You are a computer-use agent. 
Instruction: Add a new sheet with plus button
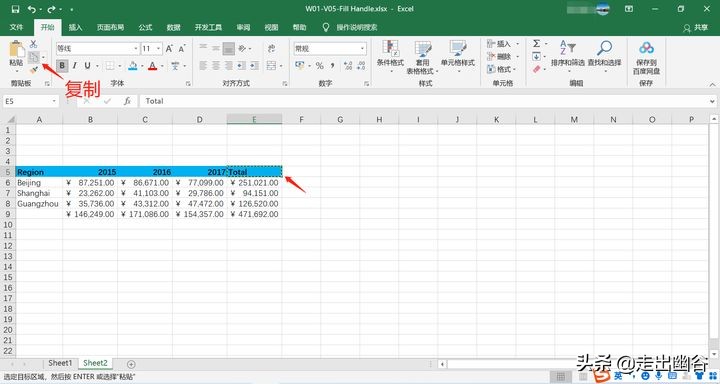click(131, 364)
